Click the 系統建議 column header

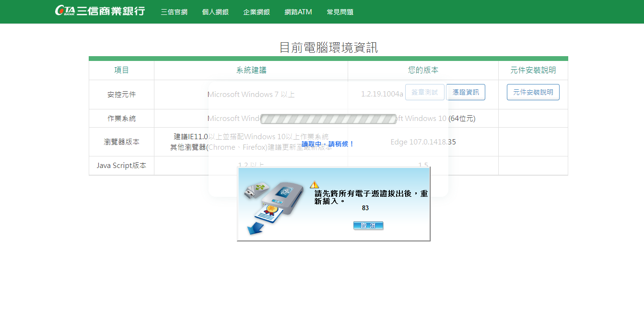(x=251, y=70)
